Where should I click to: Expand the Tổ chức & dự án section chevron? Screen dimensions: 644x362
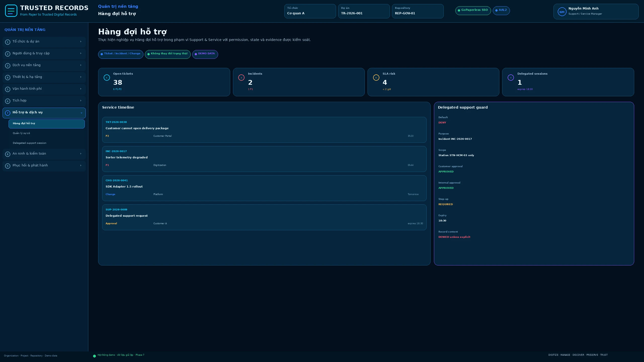coord(81,41)
